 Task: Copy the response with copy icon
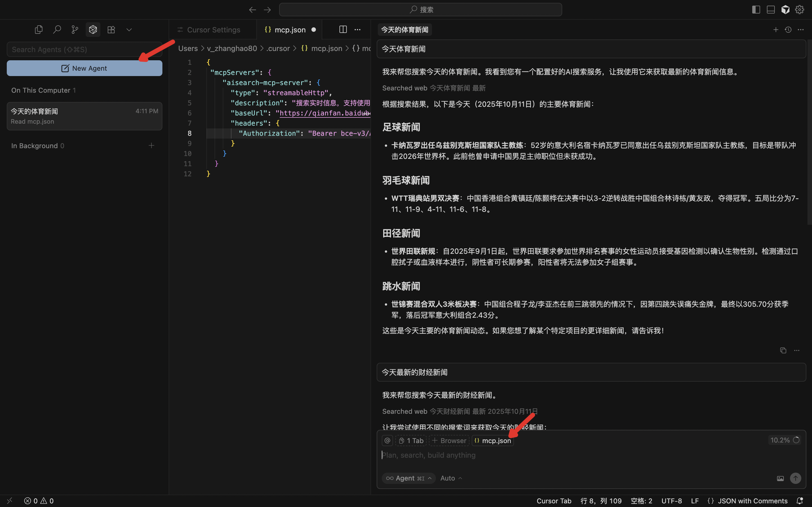click(x=783, y=350)
